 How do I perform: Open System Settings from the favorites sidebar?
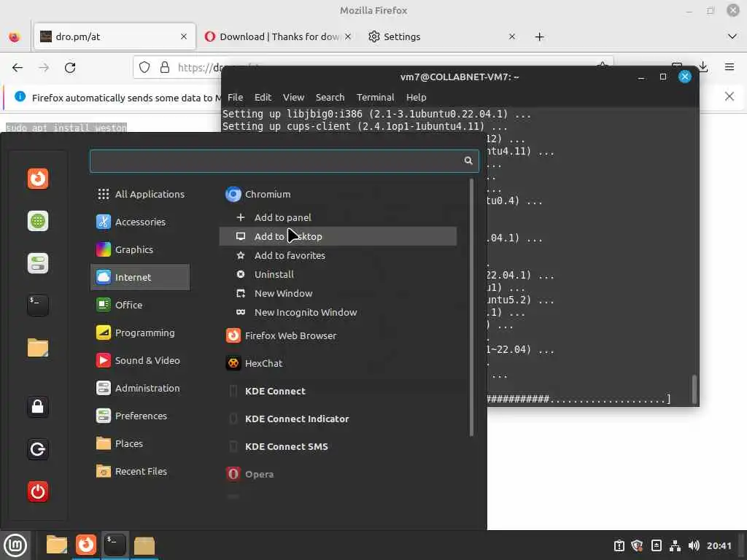[x=38, y=263]
